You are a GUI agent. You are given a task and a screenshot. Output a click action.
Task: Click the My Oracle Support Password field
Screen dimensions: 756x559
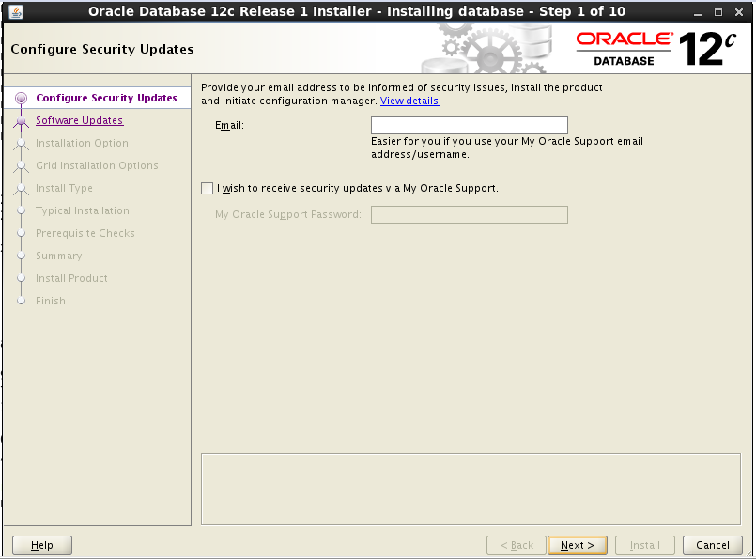pos(470,214)
